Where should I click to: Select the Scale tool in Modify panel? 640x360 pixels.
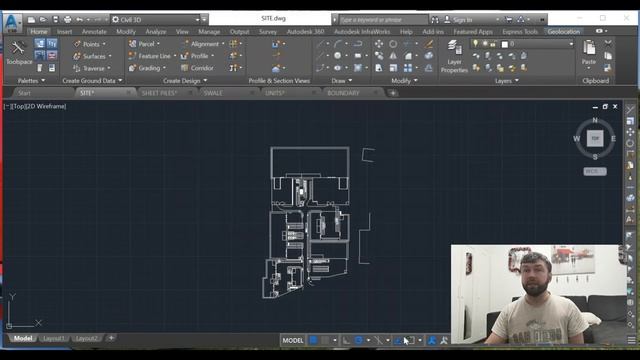(393, 68)
